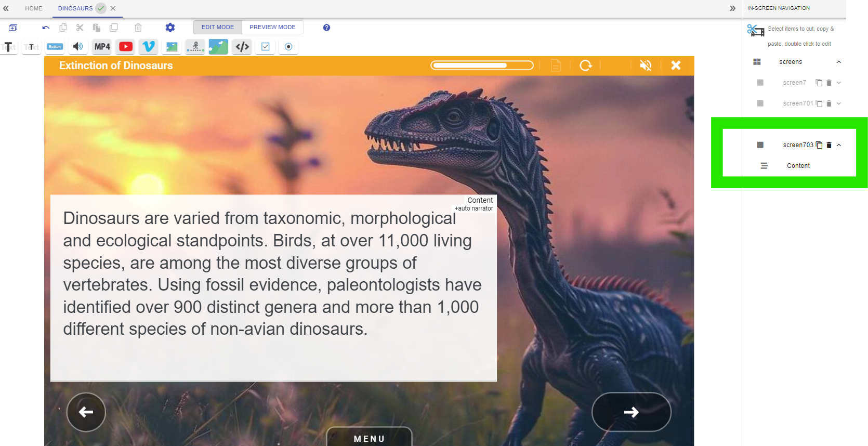Insert a background image

click(x=218, y=47)
